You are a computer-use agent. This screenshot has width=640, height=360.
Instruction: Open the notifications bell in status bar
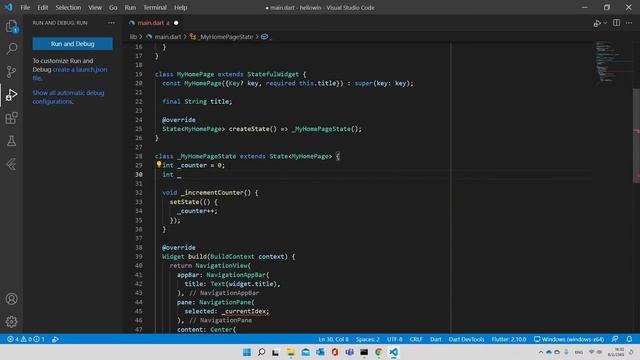coord(629,339)
